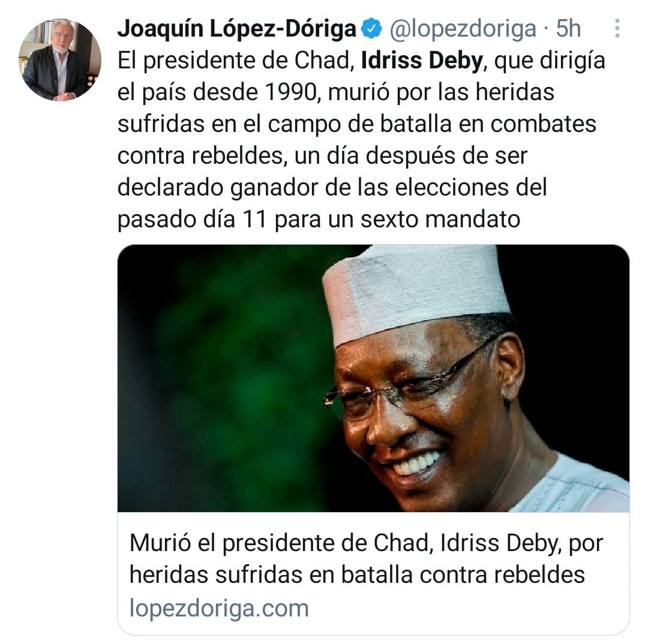Screen dimensions: 648x644
Task: Visit the lopezdoriga.com domain link
Action: [x=219, y=608]
